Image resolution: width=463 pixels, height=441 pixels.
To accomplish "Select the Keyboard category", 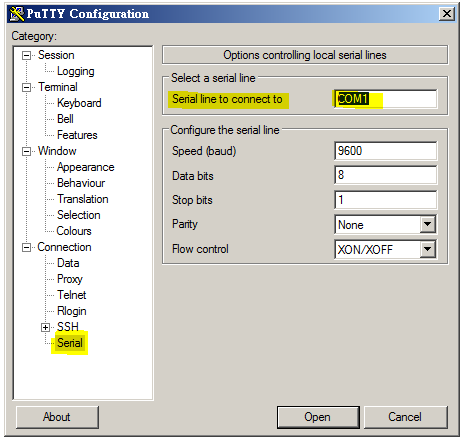I will click(x=79, y=103).
